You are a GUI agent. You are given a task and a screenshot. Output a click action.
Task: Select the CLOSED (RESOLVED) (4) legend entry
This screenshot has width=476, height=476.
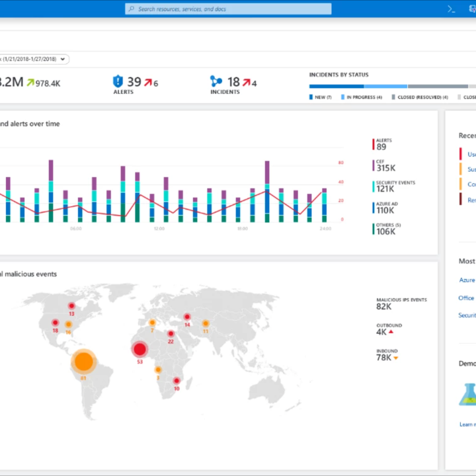[420, 97]
